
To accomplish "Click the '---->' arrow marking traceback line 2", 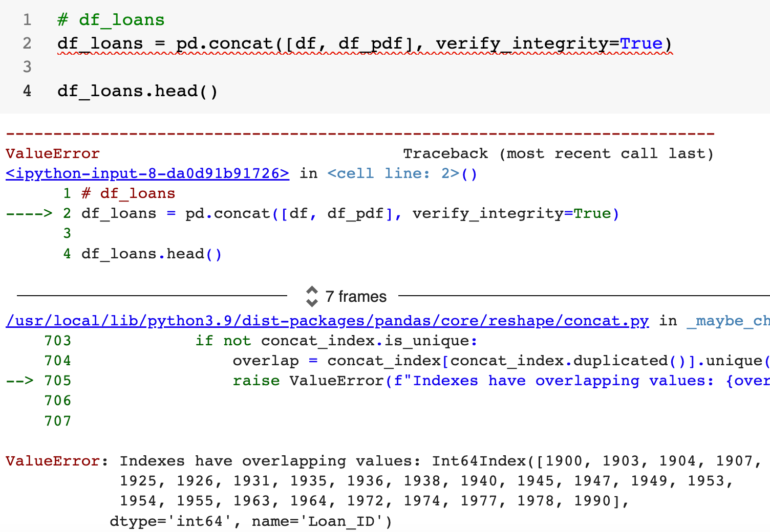I will 29,213.
